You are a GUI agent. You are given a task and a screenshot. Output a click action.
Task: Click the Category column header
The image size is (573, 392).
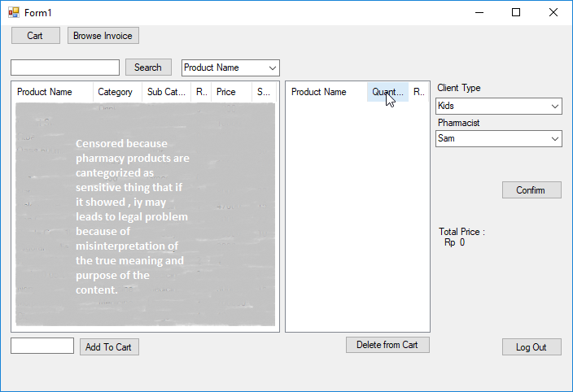[x=116, y=92]
